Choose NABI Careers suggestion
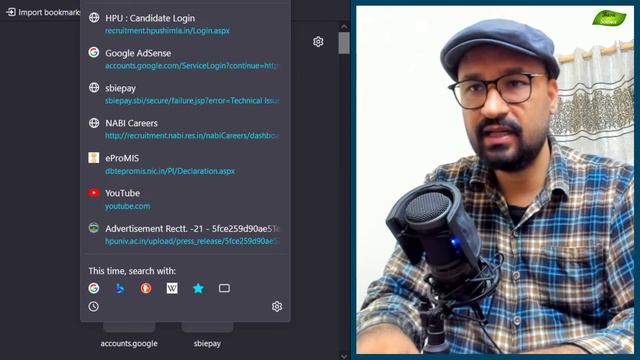The width and height of the screenshot is (640, 360). [x=185, y=129]
